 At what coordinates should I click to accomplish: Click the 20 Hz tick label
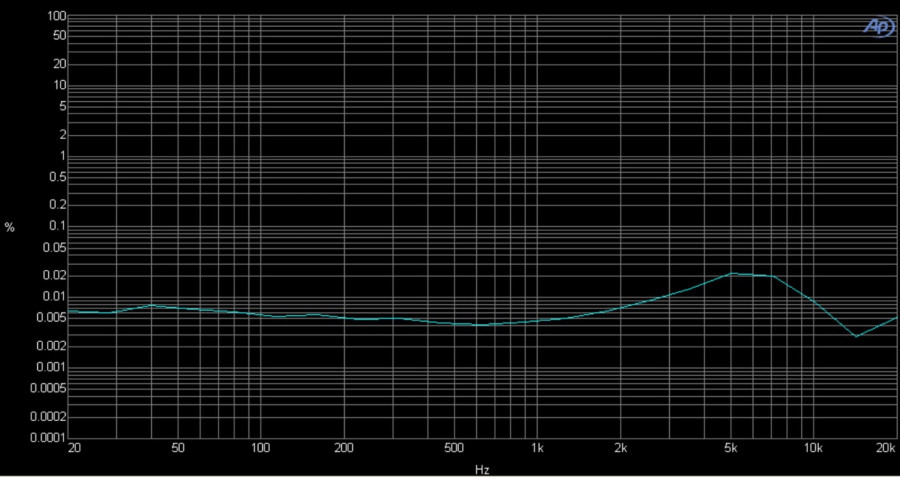[x=74, y=451]
